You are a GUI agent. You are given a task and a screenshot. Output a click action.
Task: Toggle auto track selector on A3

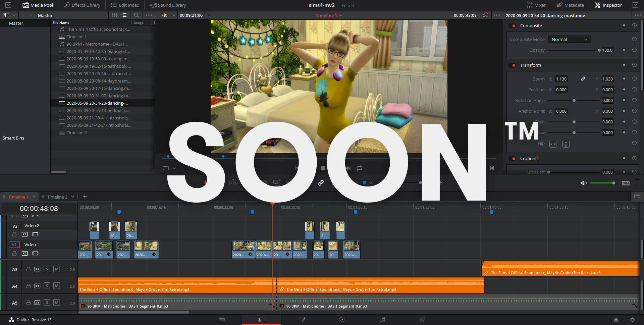pos(37,269)
